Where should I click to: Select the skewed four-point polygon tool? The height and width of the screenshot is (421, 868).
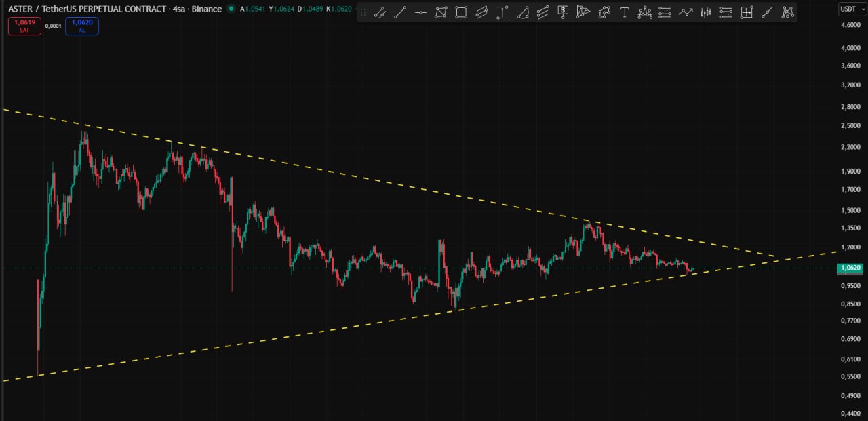tap(441, 12)
